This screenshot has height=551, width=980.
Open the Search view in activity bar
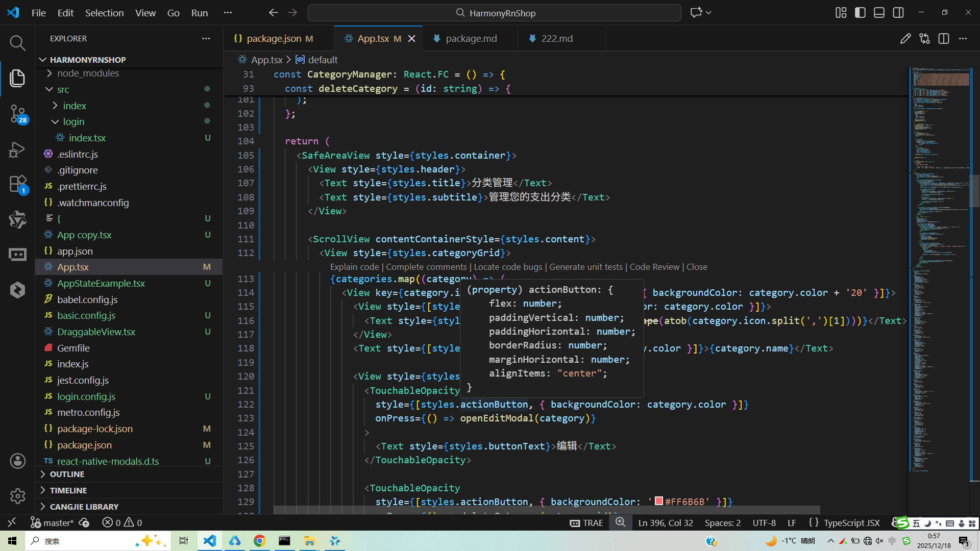17,43
